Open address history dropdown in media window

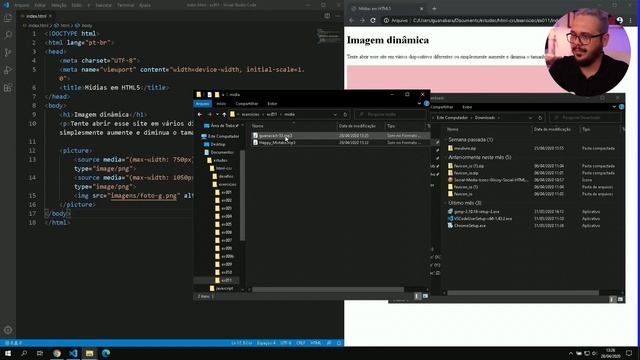tap(335, 115)
